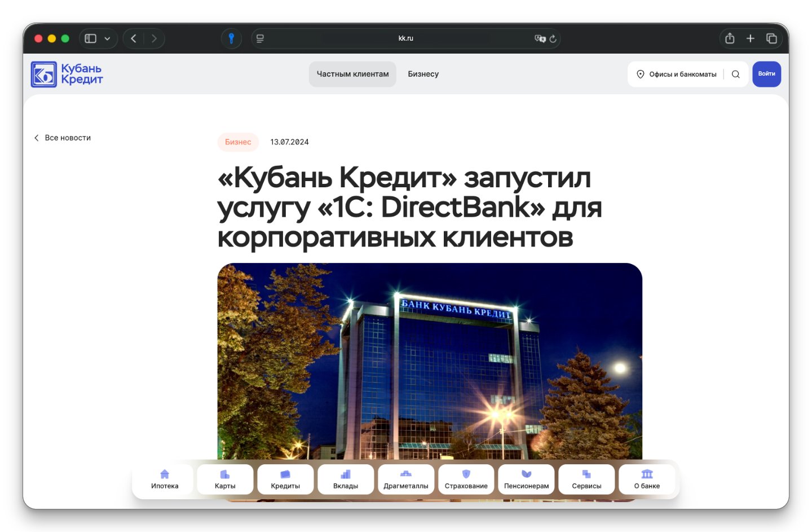Open Карты in the bottom menu
The image size is (812, 532).
[225, 480]
